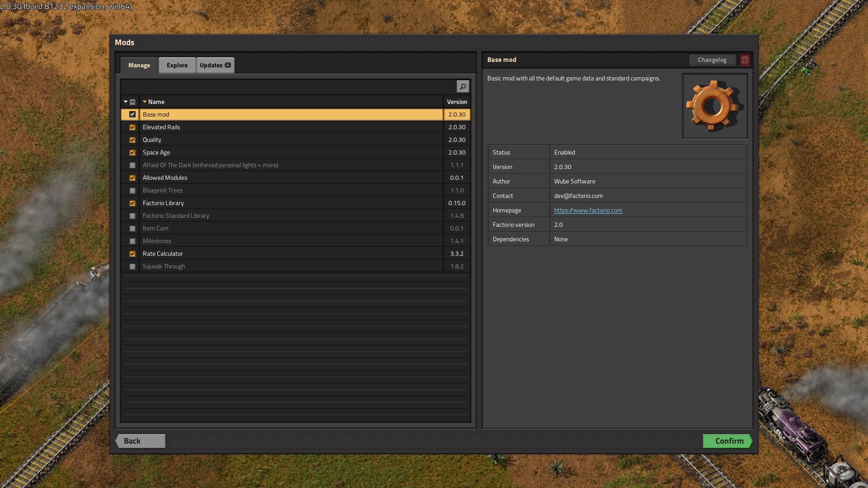Click the updates count badge

point(227,65)
